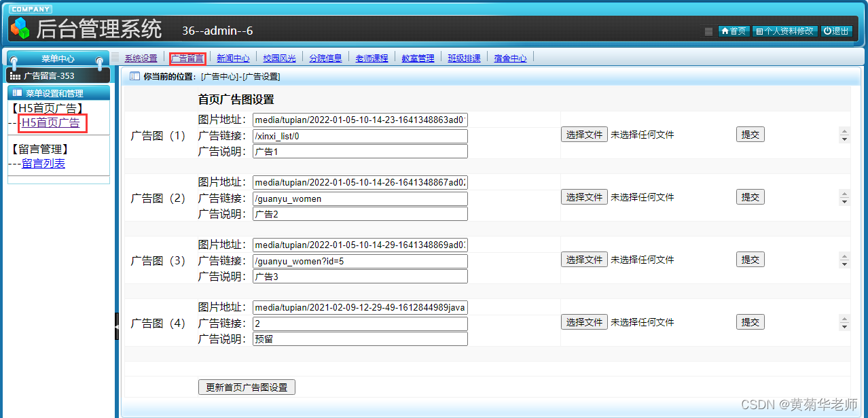Click the 首页广告图设置 heading

point(236,99)
